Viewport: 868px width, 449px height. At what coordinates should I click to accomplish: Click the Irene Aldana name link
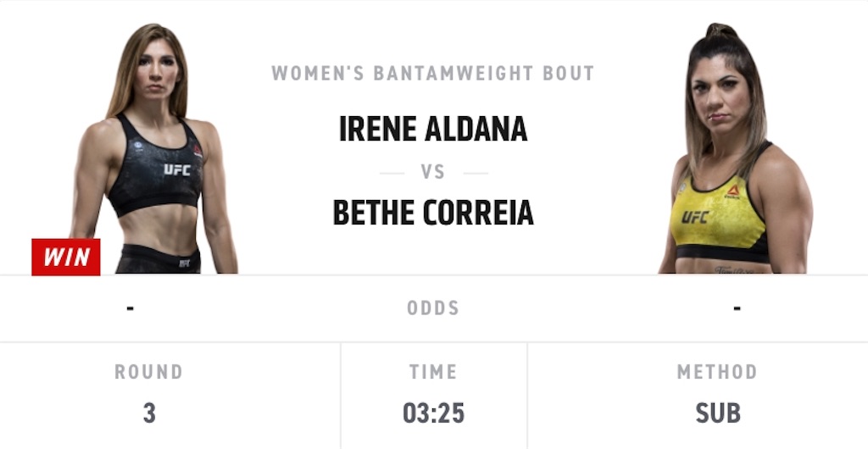pos(433,129)
